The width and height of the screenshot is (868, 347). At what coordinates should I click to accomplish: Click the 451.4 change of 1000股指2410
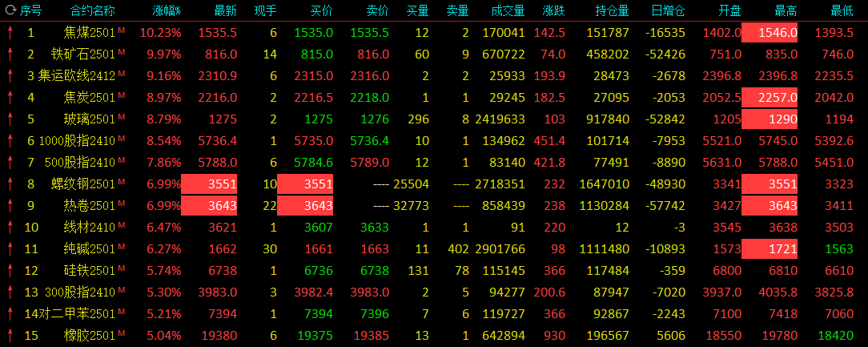point(549,141)
